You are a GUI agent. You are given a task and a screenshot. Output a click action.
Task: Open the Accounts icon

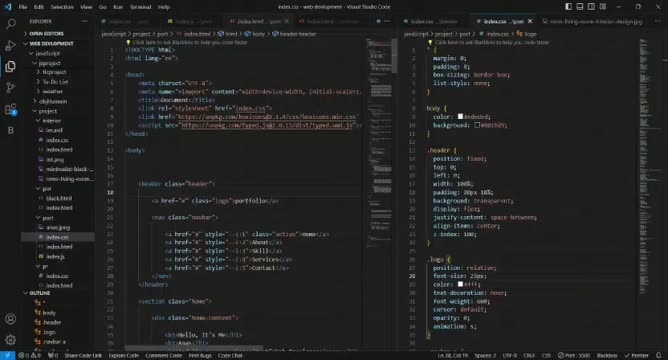[x=10, y=319]
